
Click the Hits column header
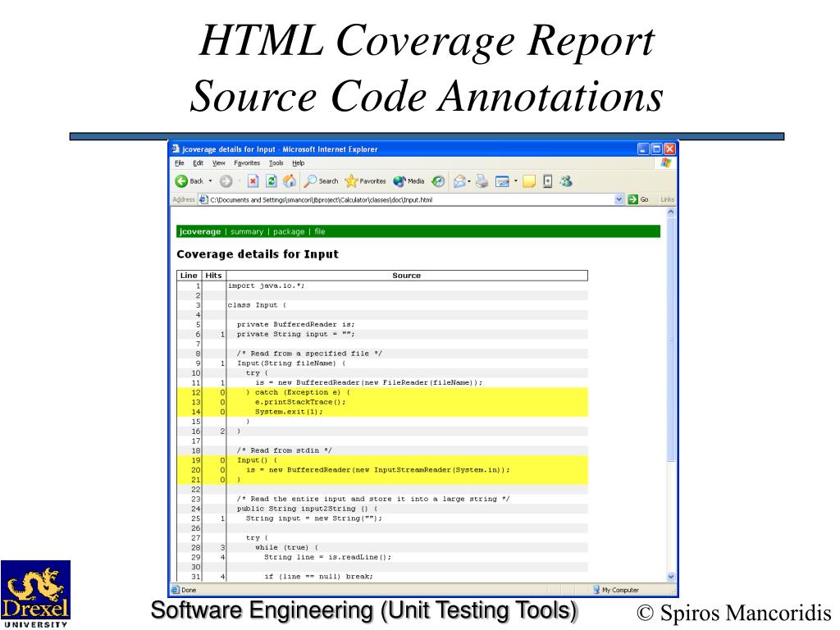[x=213, y=276]
